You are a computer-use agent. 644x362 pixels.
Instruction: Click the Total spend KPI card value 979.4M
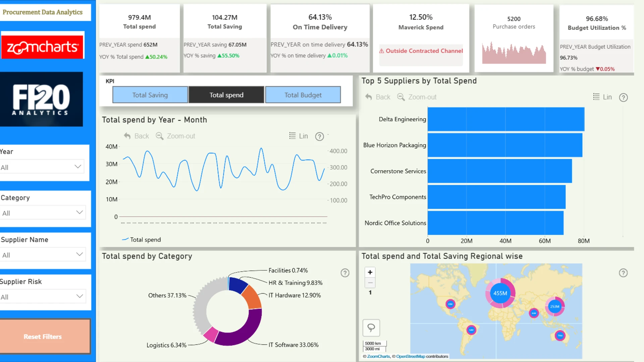click(139, 17)
